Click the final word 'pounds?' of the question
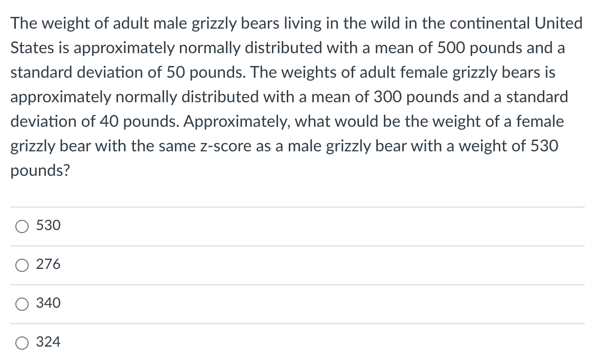Image resolution: width=596 pixels, height=364 pixels. pos(40,171)
